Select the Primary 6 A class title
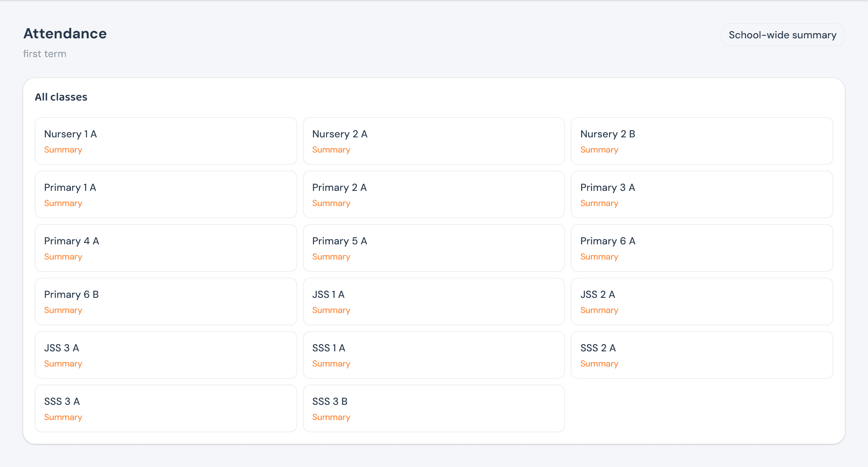The width and height of the screenshot is (868, 467). [608, 241]
